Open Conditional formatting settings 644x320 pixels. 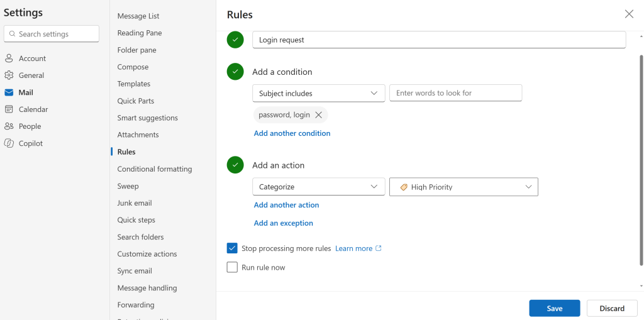tap(155, 169)
